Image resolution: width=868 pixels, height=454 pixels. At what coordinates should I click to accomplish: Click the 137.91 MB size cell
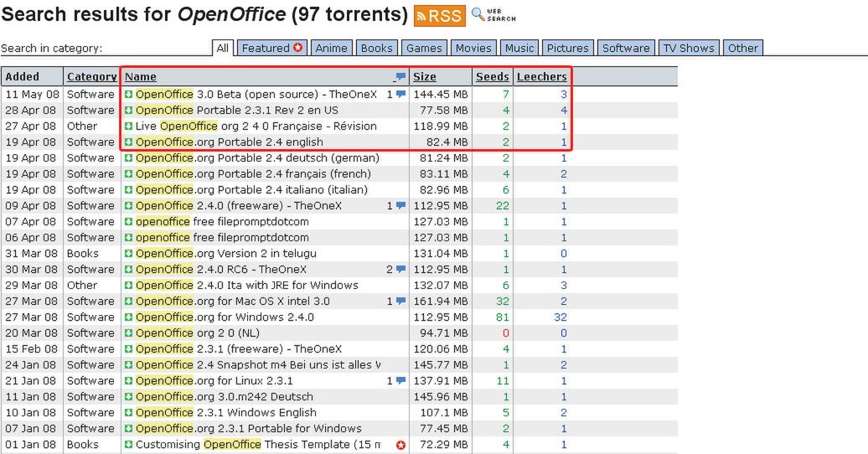pyautogui.click(x=441, y=381)
